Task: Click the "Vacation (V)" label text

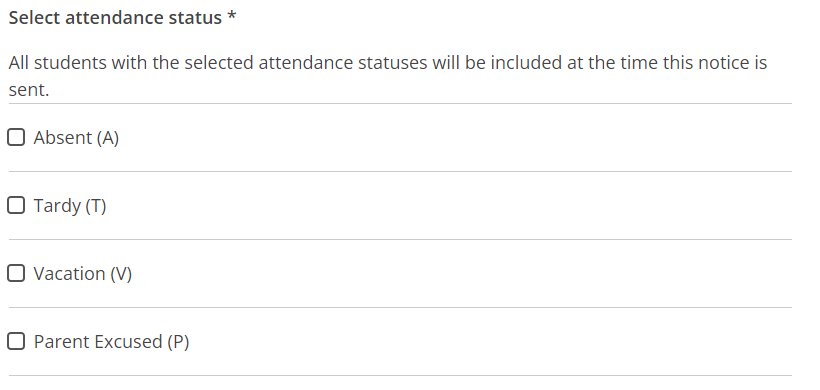Action: click(x=83, y=274)
